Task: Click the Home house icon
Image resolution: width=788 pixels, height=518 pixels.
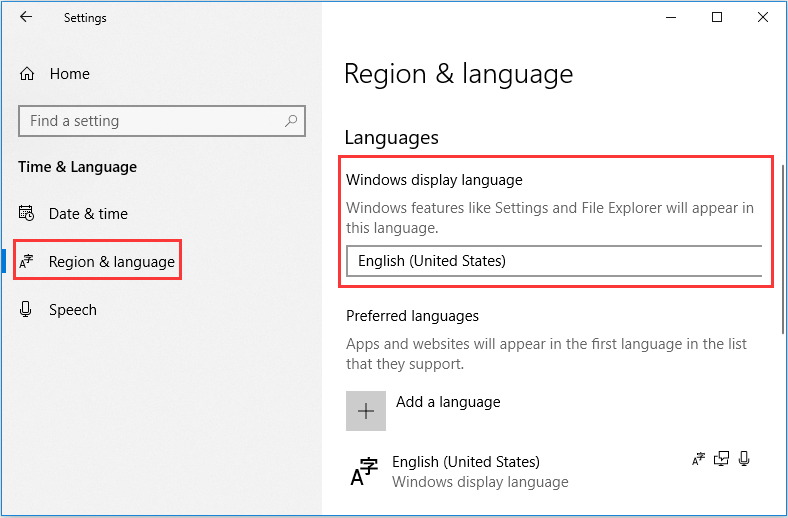Action: (27, 74)
